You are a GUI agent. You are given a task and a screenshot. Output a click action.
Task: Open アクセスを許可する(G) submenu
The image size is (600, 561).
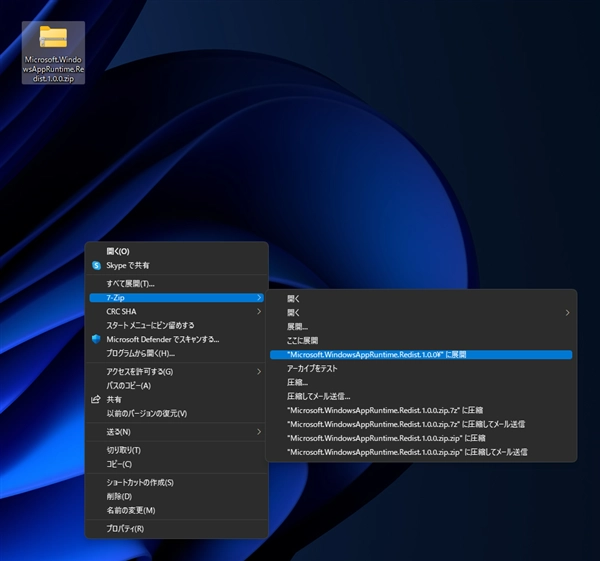tap(176, 372)
